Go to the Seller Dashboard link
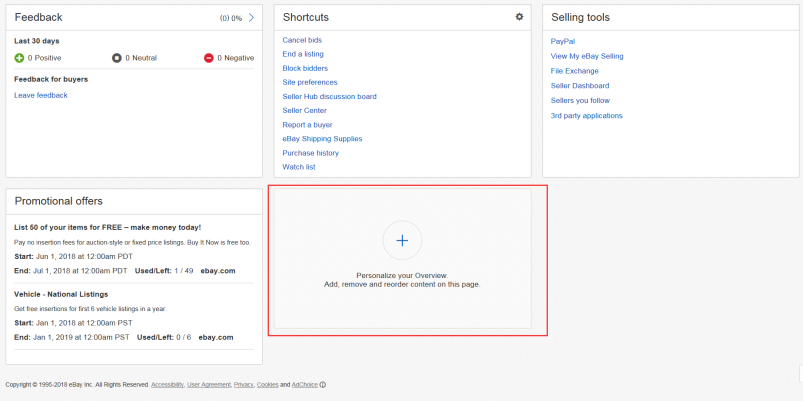This screenshot has width=803, height=401. click(x=580, y=86)
